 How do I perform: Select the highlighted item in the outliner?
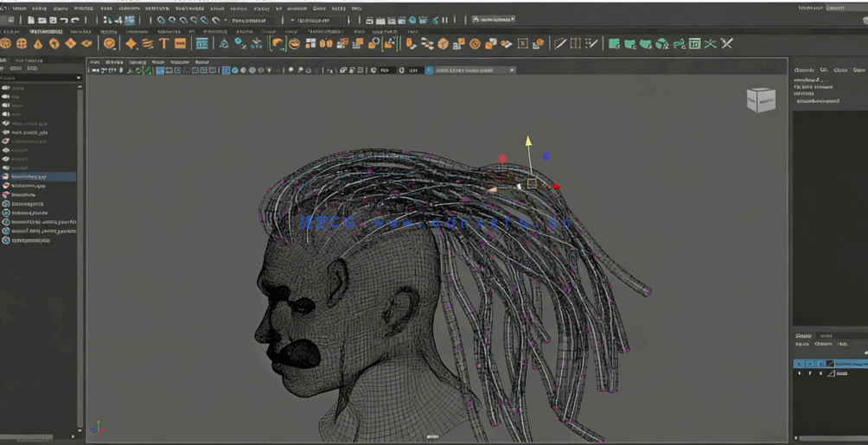click(x=30, y=177)
